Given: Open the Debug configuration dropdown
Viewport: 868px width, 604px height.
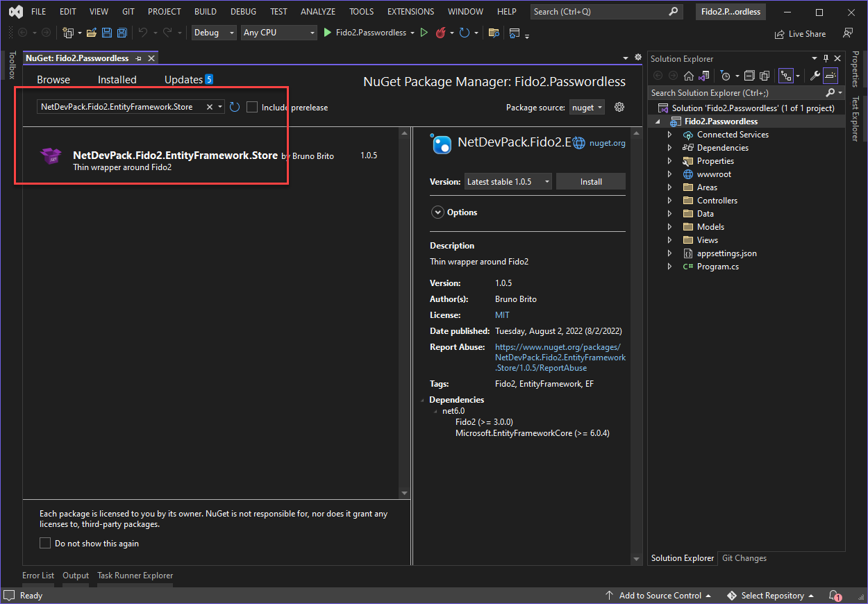Looking at the screenshot, I should [214, 33].
